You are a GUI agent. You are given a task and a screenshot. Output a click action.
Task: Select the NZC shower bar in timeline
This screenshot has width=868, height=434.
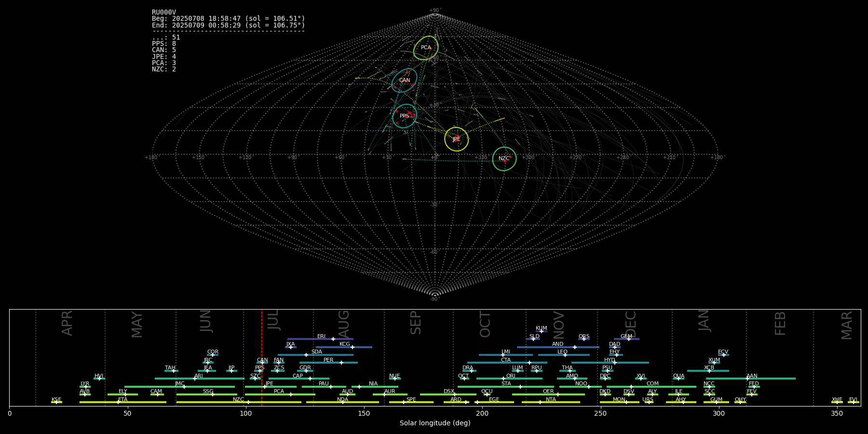tap(239, 402)
